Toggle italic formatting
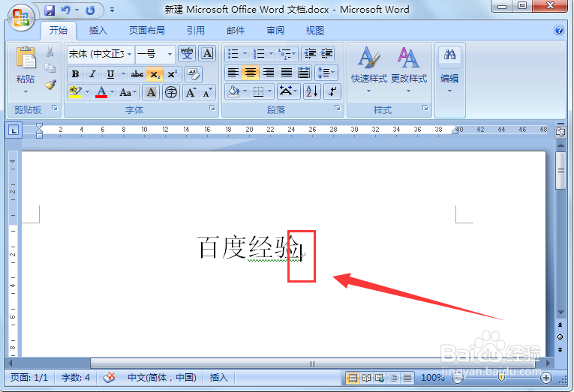 [x=92, y=74]
